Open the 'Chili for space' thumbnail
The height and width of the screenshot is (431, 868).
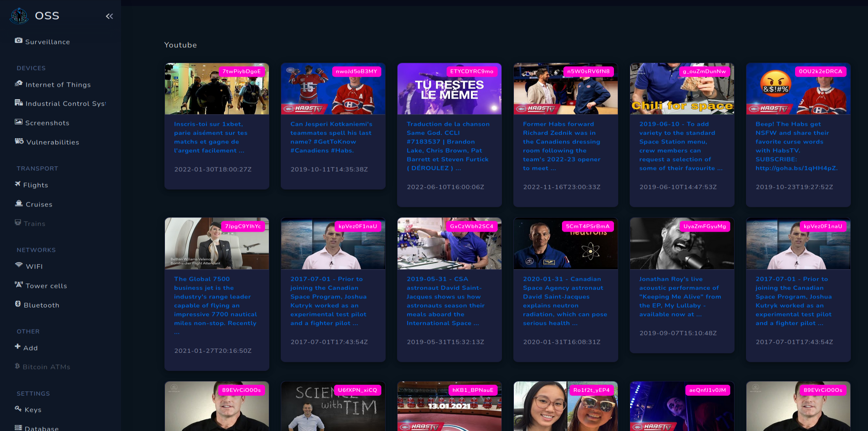coord(682,89)
